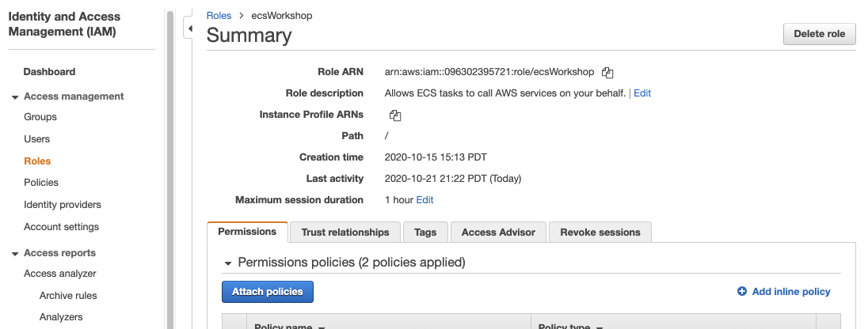Click the plus icon for inline policy
The image size is (868, 329).
coord(742,292)
